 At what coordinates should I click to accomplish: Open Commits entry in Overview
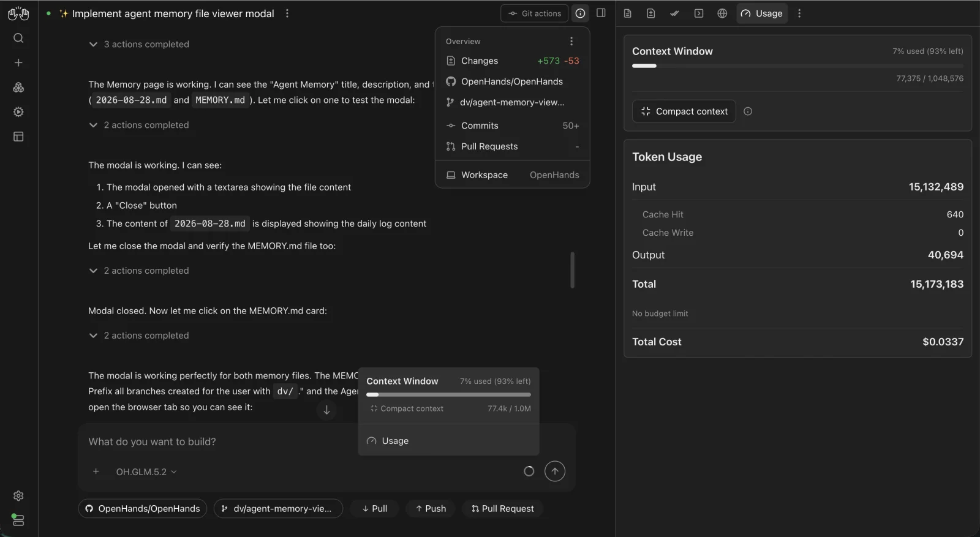512,126
